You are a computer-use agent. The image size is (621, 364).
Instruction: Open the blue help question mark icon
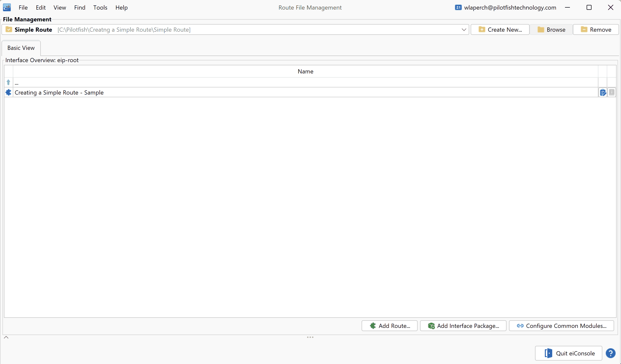(x=611, y=353)
